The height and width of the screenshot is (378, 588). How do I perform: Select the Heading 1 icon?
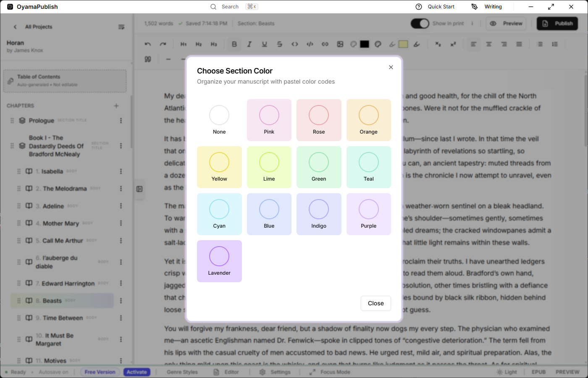[184, 44]
